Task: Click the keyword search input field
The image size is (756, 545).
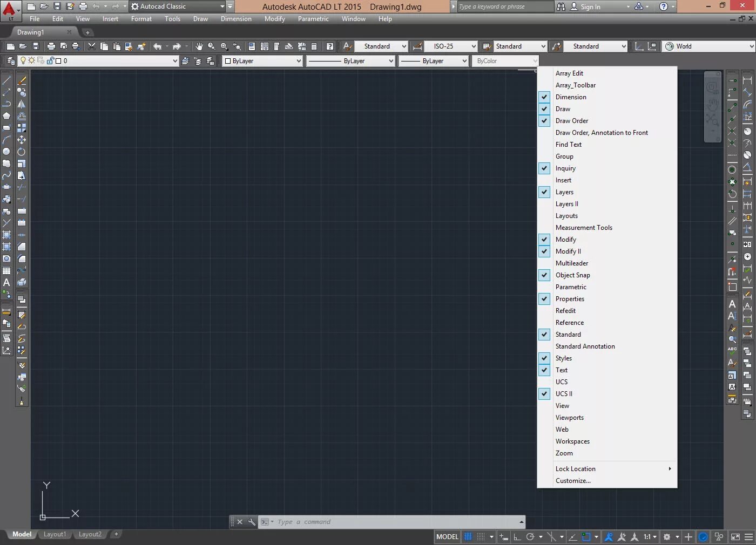Action: click(505, 6)
